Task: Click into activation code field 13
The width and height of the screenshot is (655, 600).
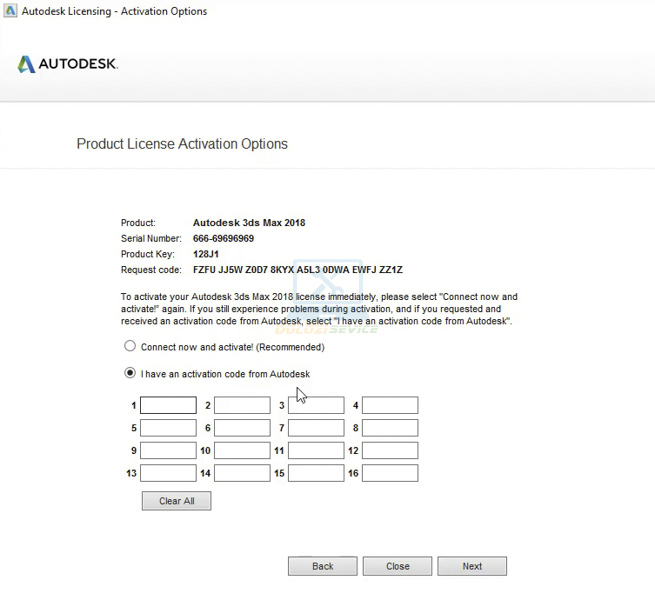Action: click(x=168, y=473)
